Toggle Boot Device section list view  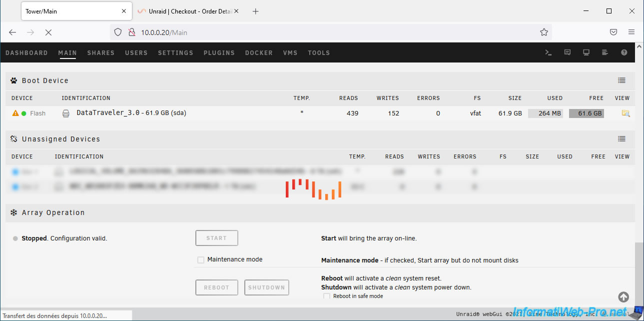tap(622, 80)
